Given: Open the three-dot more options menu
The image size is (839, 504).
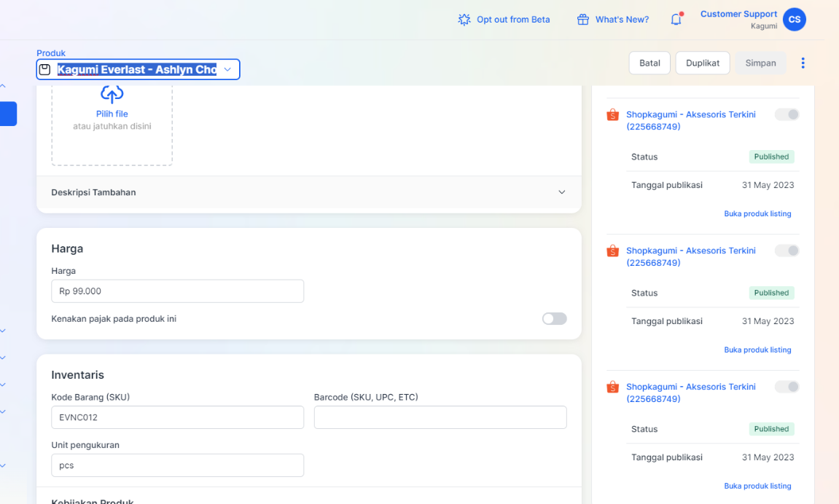Looking at the screenshot, I should pyautogui.click(x=803, y=63).
